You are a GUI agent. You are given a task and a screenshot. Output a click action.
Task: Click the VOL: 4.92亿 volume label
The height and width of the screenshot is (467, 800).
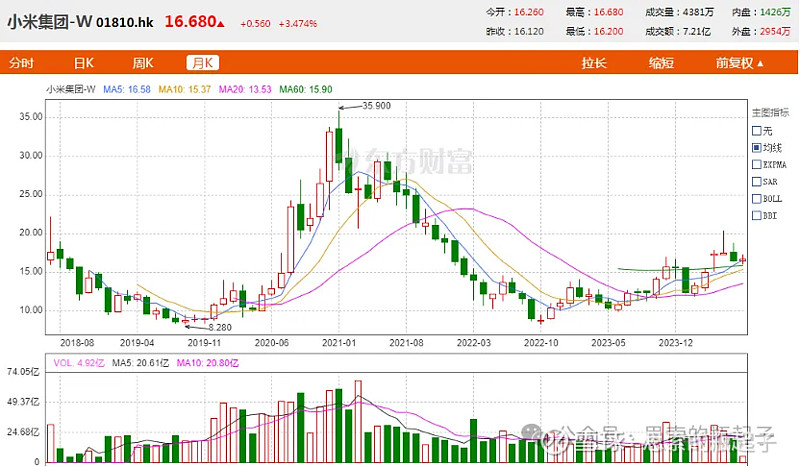(x=79, y=363)
